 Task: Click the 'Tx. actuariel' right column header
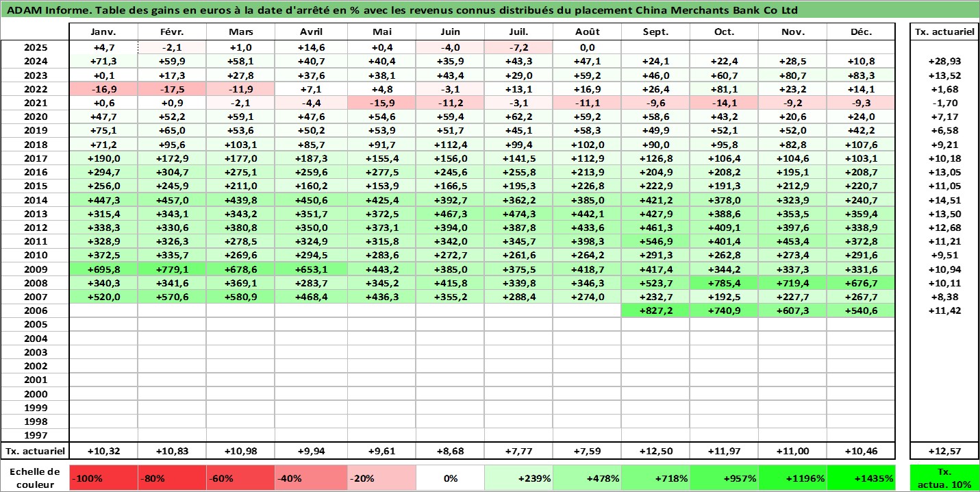(x=944, y=32)
